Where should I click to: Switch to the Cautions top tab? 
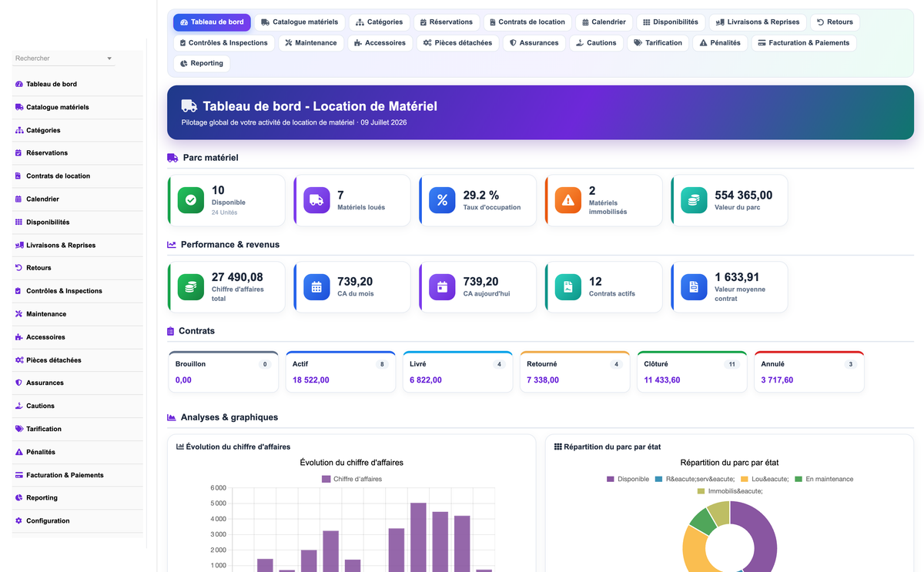click(x=596, y=43)
